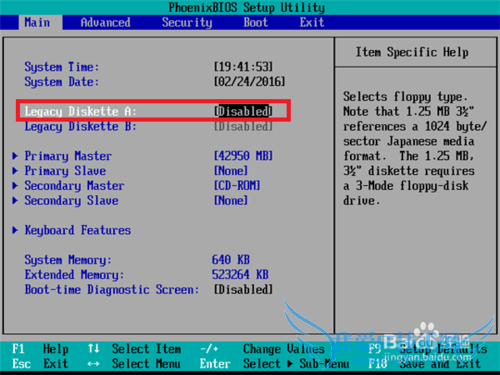Select Legacy Diskette A label
The image size is (500, 375).
[x=80, y=111]
